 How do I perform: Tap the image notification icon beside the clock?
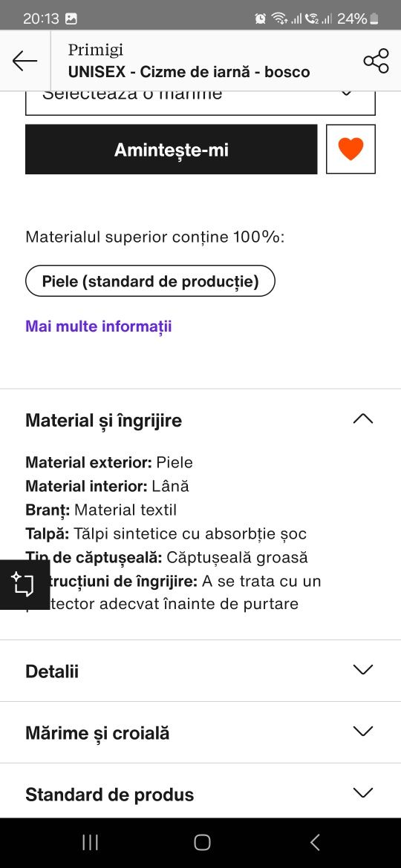[71, 19]
